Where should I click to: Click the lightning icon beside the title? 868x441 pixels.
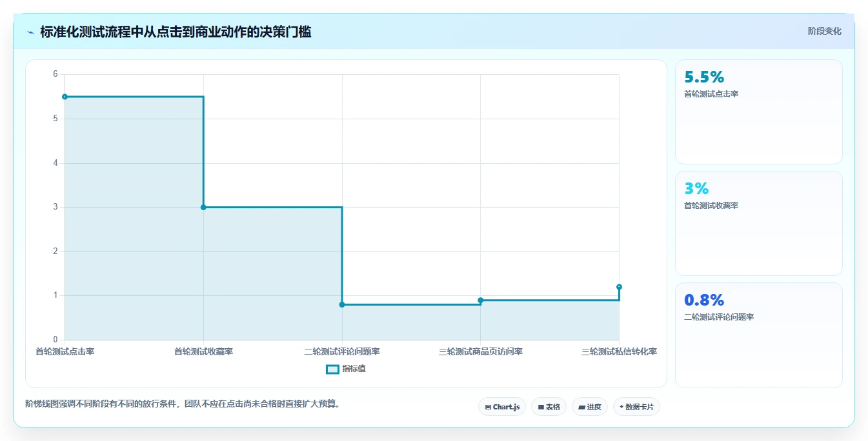point(30,32)
